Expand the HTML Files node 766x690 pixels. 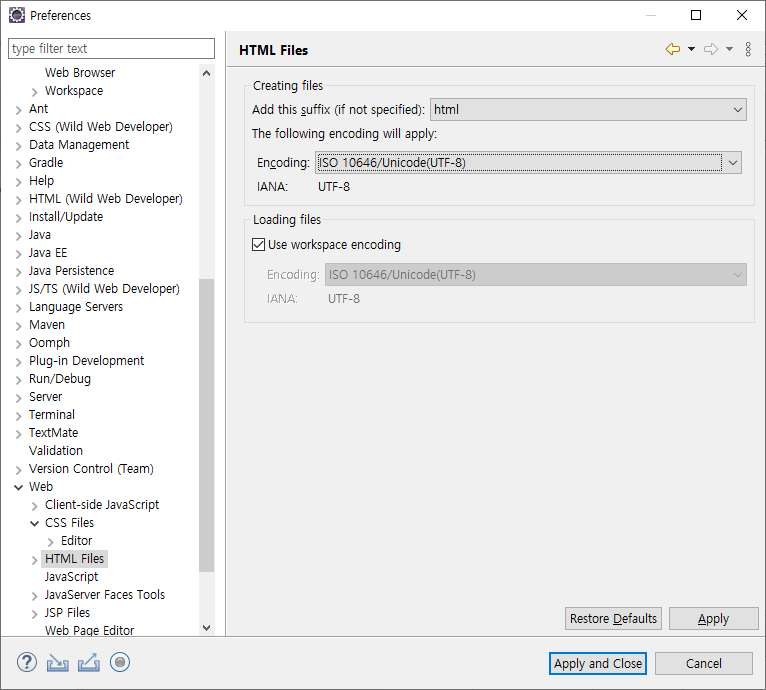click(34, 560)
